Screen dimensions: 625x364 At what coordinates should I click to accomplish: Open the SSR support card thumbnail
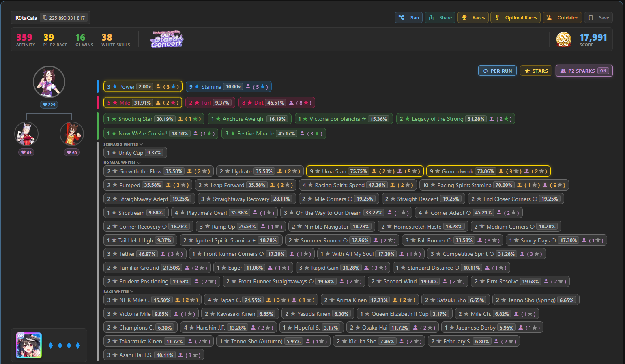pos(29,345)
